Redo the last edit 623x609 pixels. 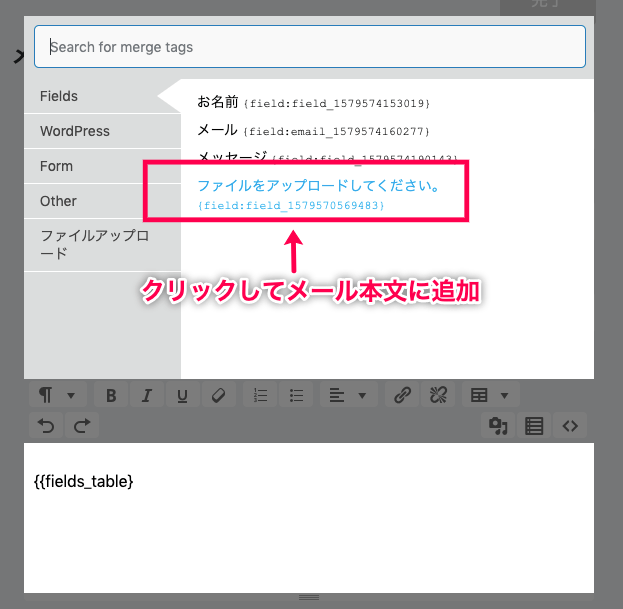82,426
